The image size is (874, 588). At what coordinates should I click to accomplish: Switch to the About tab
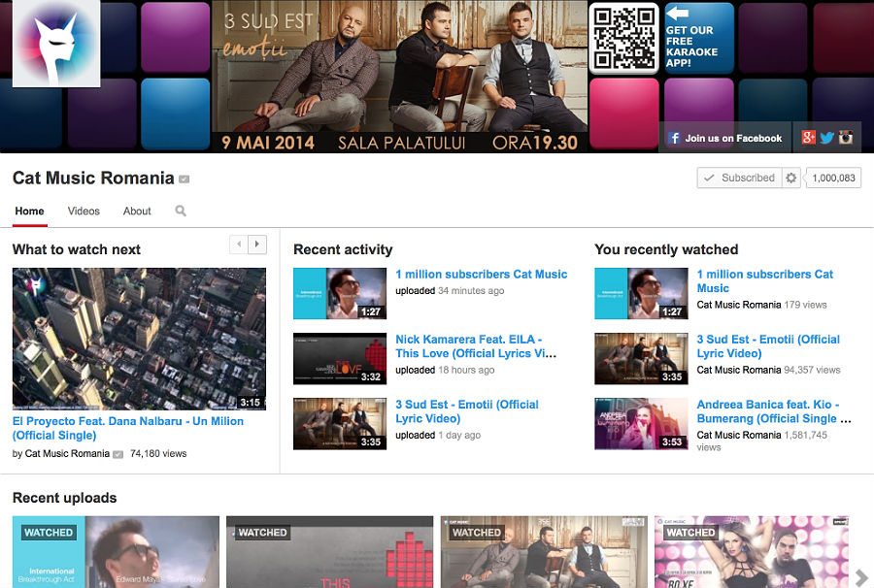(x=137, y=211)
